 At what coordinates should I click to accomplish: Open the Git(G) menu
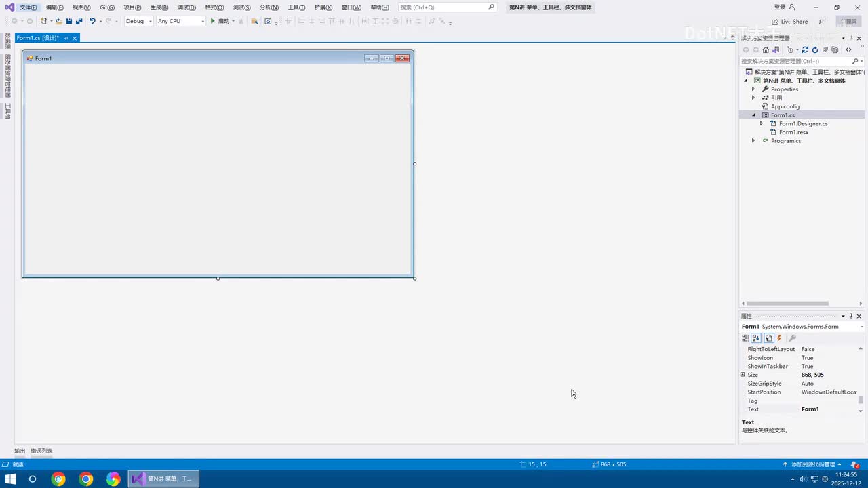click(107, 7)
